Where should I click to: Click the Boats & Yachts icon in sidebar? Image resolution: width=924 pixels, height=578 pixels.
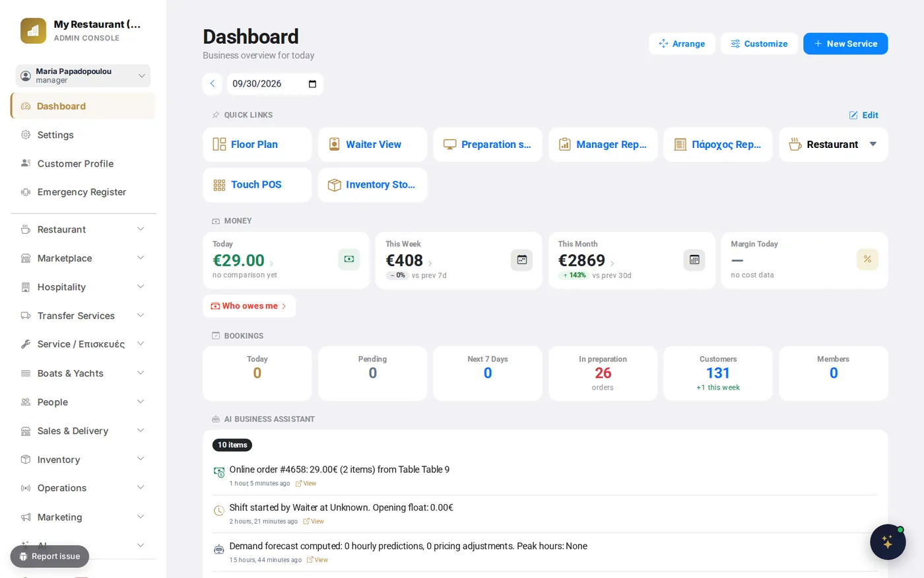26,373
